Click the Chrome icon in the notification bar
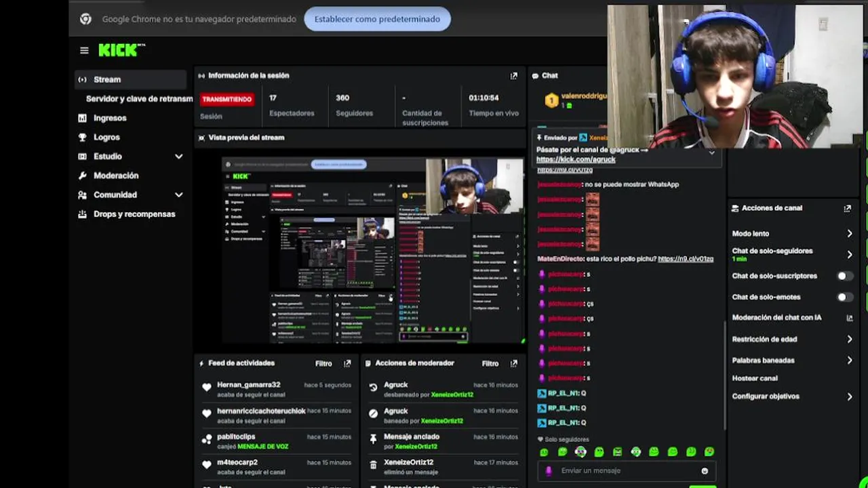The width and height of the screenshot is (868, 488). pos(85,19)
